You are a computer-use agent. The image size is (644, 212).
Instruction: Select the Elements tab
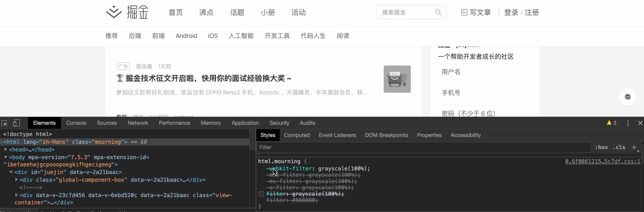pos(44,123)
